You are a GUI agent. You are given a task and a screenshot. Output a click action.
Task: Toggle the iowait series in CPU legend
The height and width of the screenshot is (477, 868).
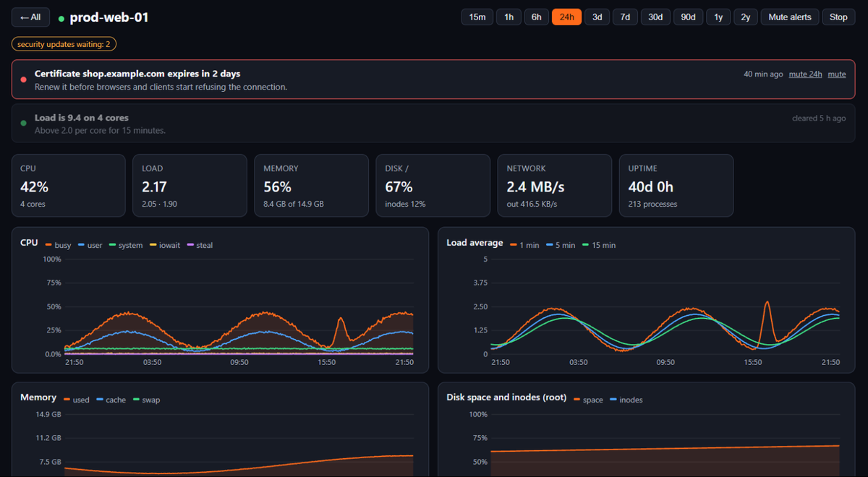pos(165,246)
